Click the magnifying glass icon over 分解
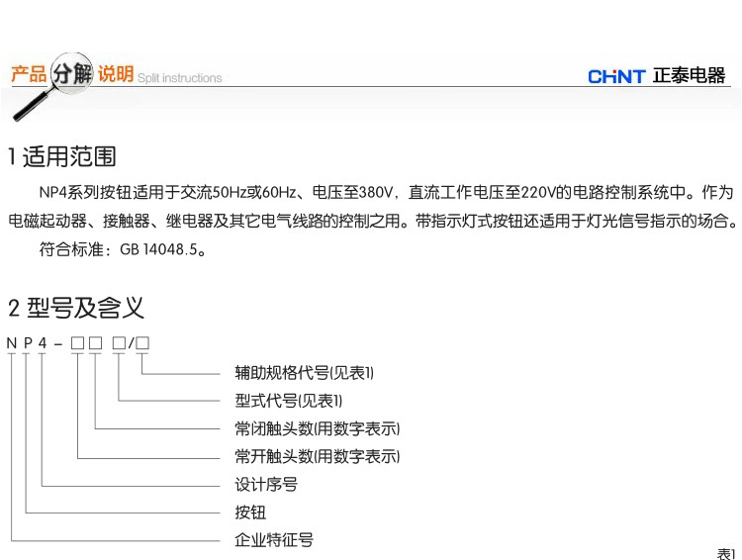 click(x=73, y=73)
